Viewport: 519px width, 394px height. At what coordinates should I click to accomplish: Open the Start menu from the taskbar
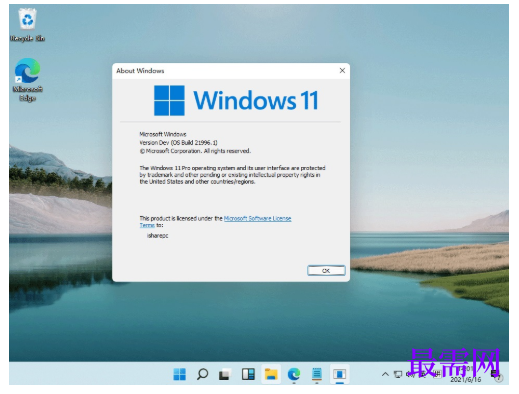180,374
